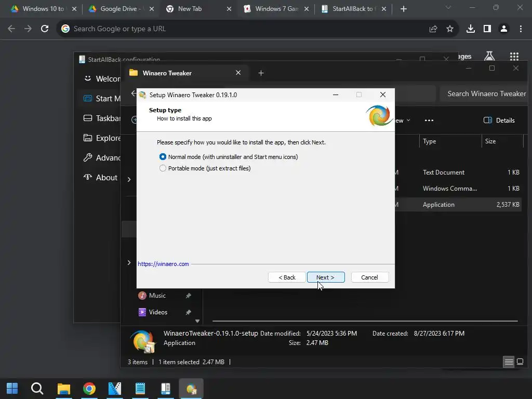Click the Back button in setup

pos(287,277)
